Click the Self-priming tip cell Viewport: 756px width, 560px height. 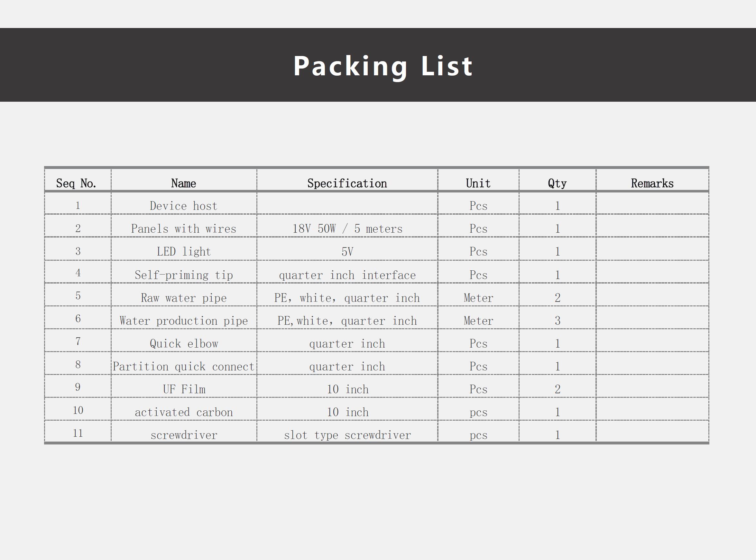(184, 275)
